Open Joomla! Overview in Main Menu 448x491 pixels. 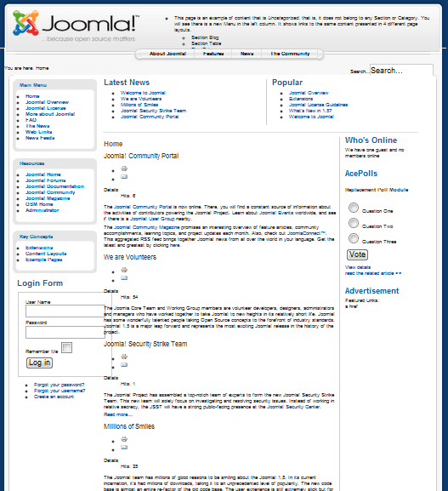pos(48,102)
